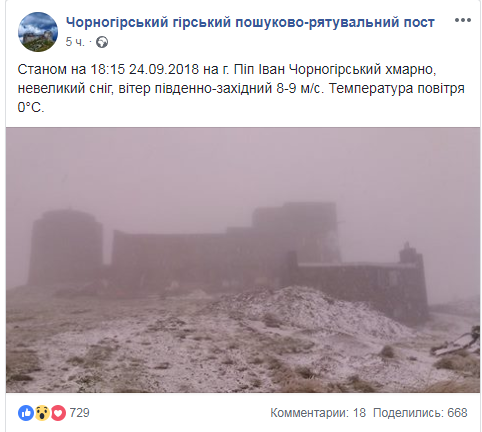Open the post options three-dot menu
The image size is (482, 432).
click(x=463, y=20)
